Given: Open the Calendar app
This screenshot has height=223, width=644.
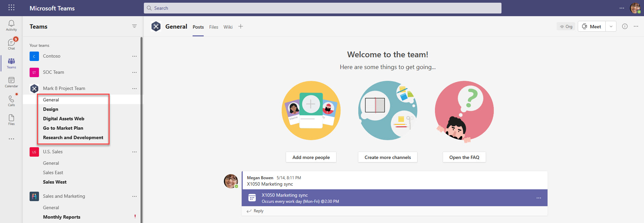Looking at the screenshot, I should pyautogui.click(x=11, y=82).
